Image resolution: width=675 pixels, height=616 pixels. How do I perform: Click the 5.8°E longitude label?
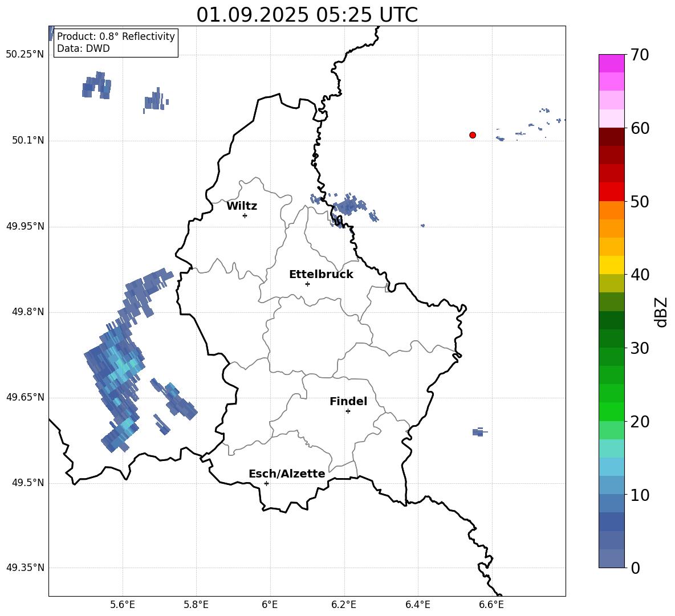(x=196, y=605)
